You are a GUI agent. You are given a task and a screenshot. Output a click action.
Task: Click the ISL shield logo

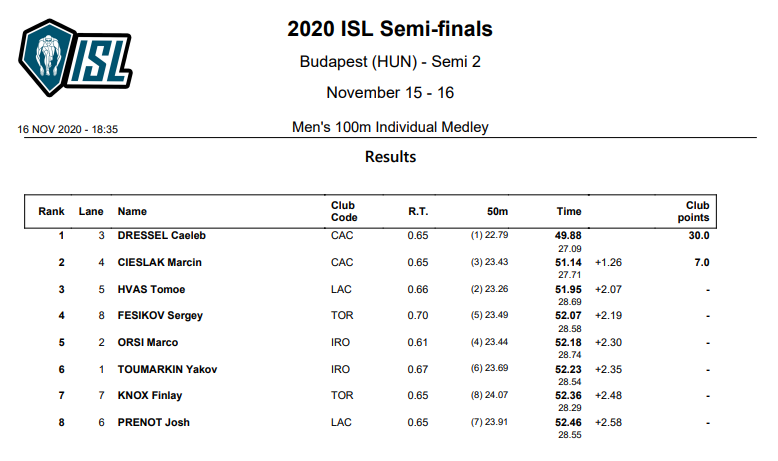(75, 58)
